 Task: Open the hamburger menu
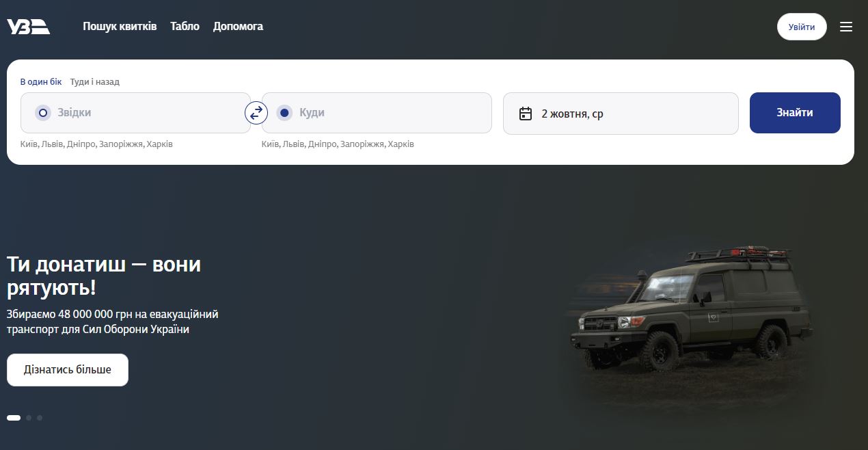click(846, 27)
